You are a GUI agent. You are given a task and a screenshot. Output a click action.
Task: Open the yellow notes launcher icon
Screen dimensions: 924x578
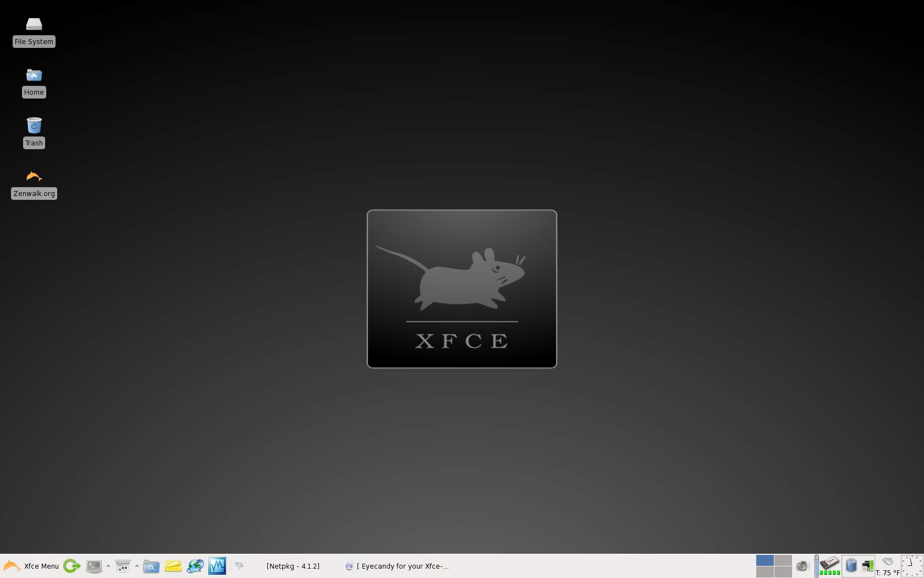click(x=173, y=566)
